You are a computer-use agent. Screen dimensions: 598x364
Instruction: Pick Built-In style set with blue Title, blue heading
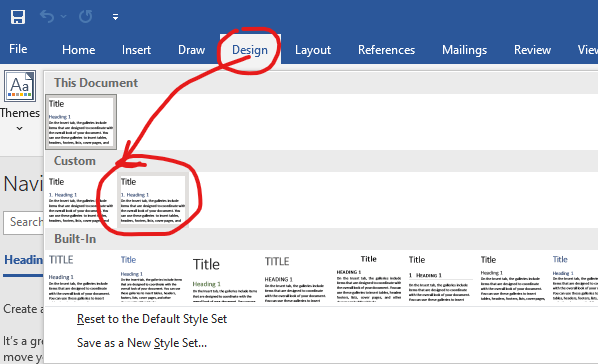[152, 278]
